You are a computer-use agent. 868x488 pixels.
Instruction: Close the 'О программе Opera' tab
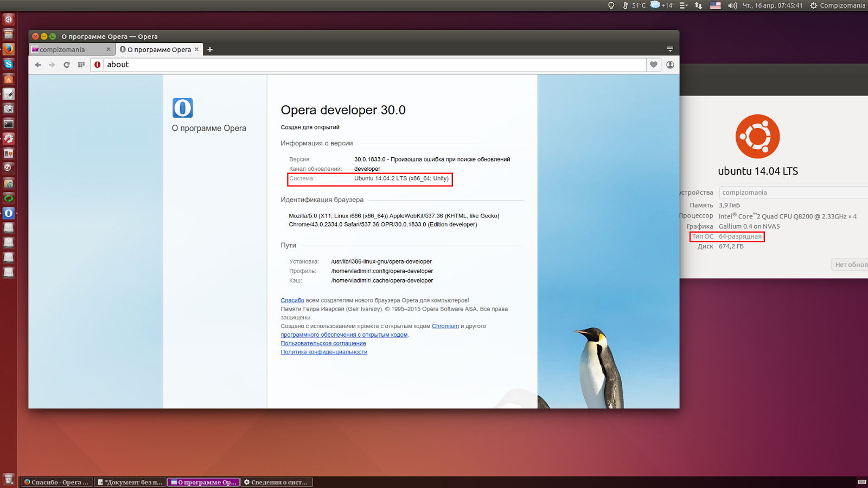tap(197, 49)
